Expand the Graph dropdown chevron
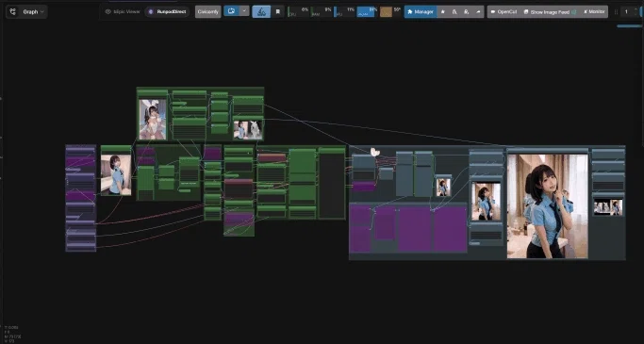 (41, 12)
